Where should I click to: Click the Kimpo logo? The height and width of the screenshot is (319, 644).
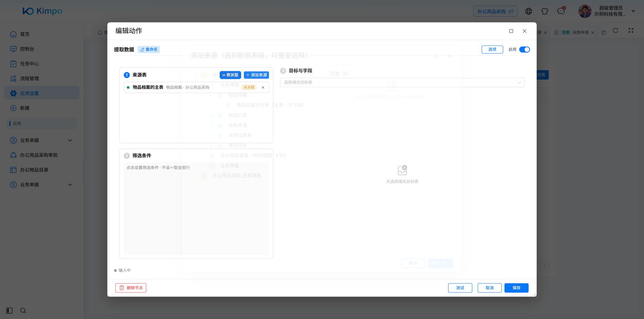coord(42,11)
